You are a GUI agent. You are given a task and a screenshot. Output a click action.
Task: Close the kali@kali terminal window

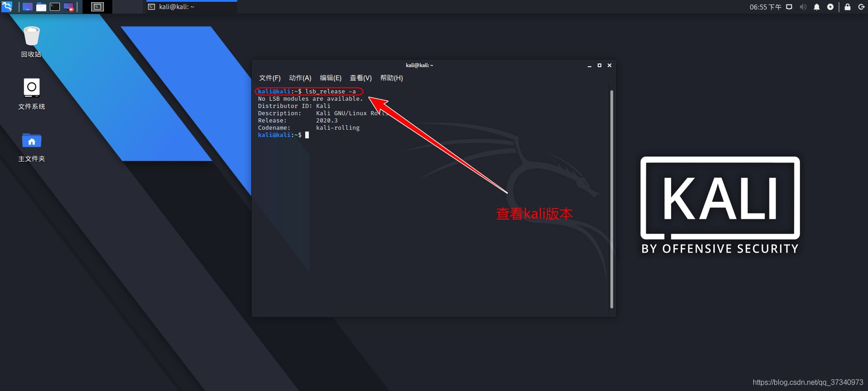(x=610, y=65)
